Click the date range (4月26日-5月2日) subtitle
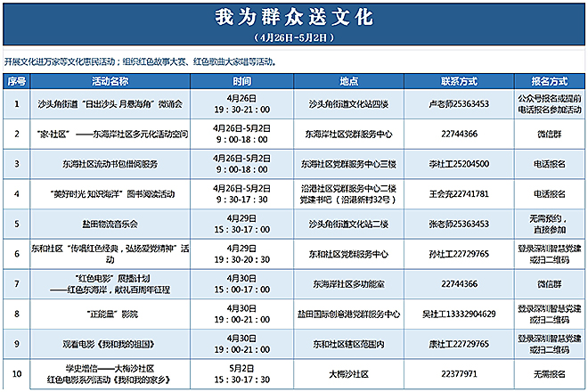This screenshot has height=392, width=588. click(294, 38)
